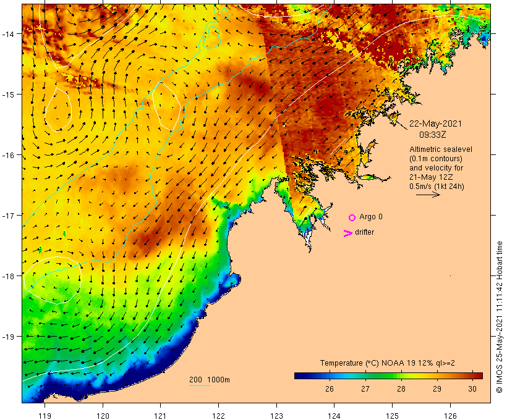
Task: Click the longitude axis label '126'
Action: (x=450, y=416)
